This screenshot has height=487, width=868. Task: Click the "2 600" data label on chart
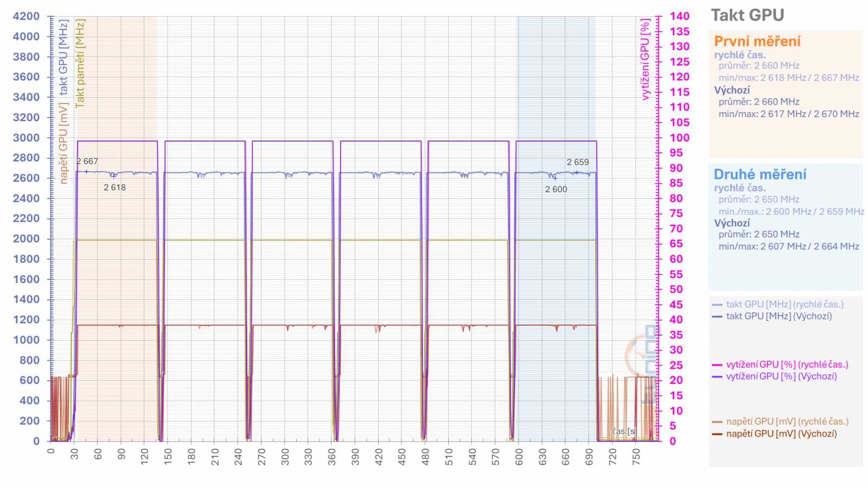556,189
